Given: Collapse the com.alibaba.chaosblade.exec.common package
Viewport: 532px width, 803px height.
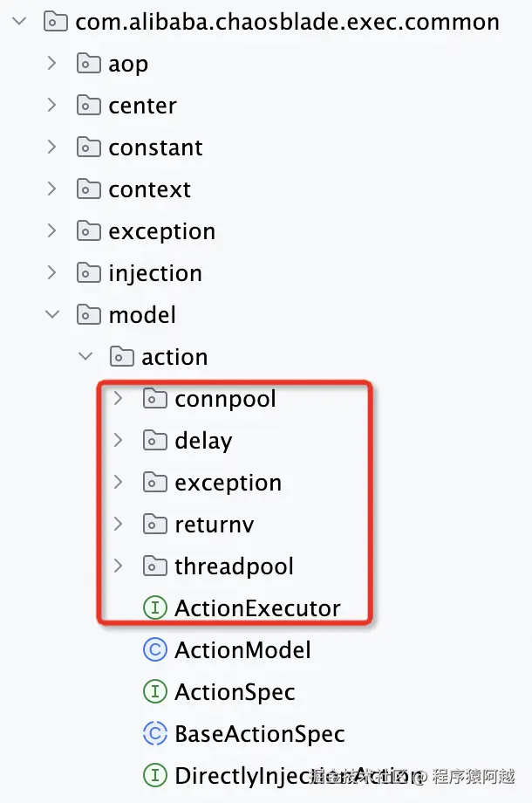Looking at the screenshot, I should click(19, 22).
